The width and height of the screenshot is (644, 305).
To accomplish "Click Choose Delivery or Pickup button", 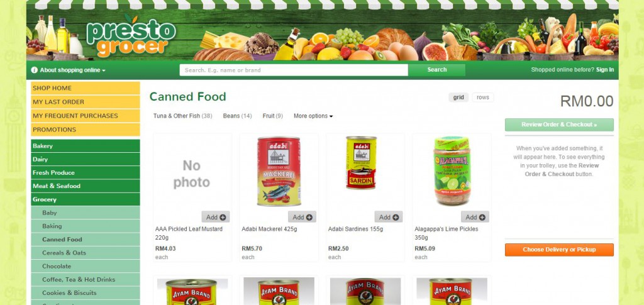I will click(x=559, y=250).
